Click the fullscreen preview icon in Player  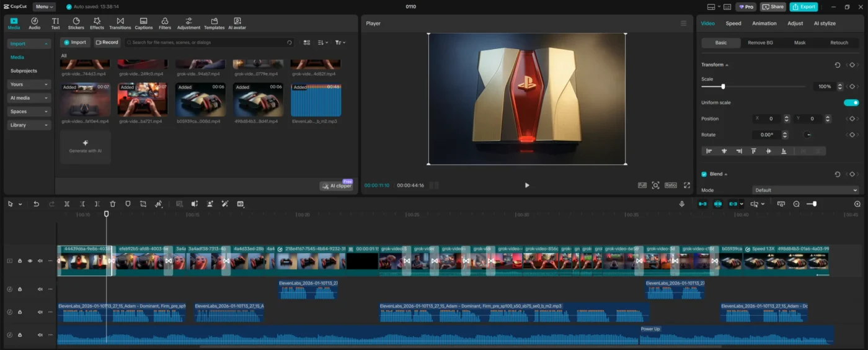pyautogui.click(x=686, y=185)
